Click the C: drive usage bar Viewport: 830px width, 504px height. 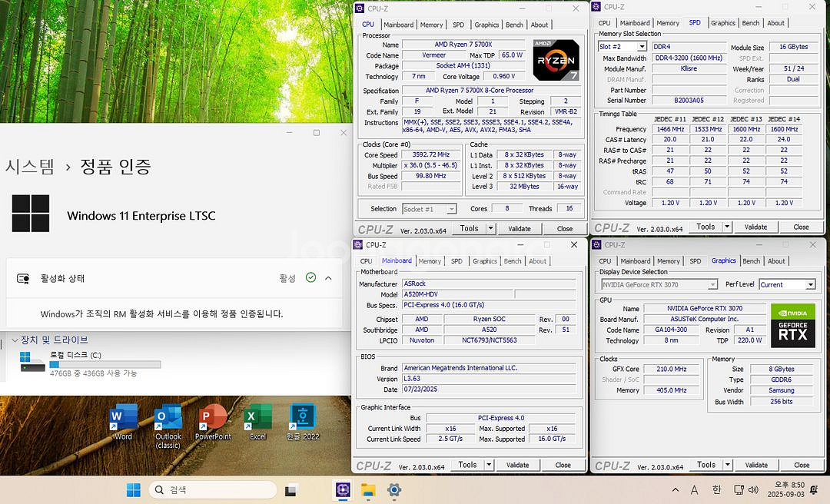pos(105,364)
